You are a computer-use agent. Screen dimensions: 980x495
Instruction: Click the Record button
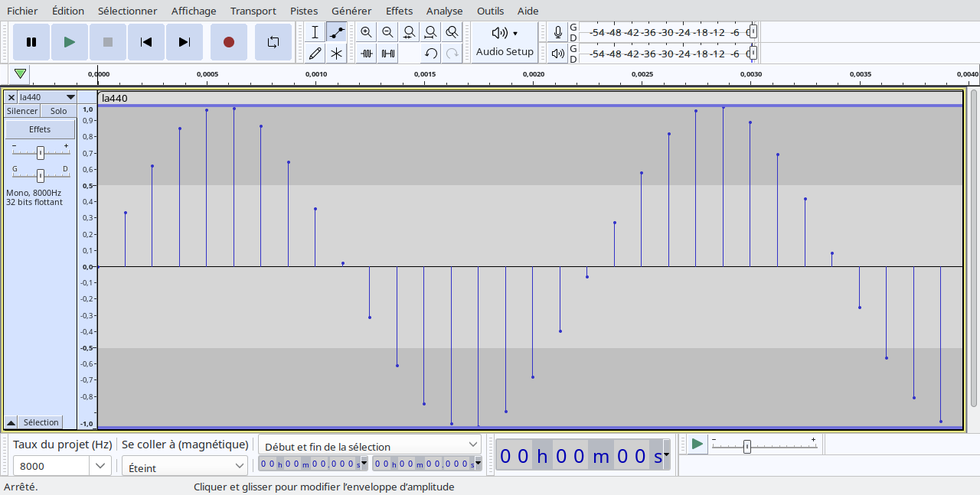click(x=228, y=42)
